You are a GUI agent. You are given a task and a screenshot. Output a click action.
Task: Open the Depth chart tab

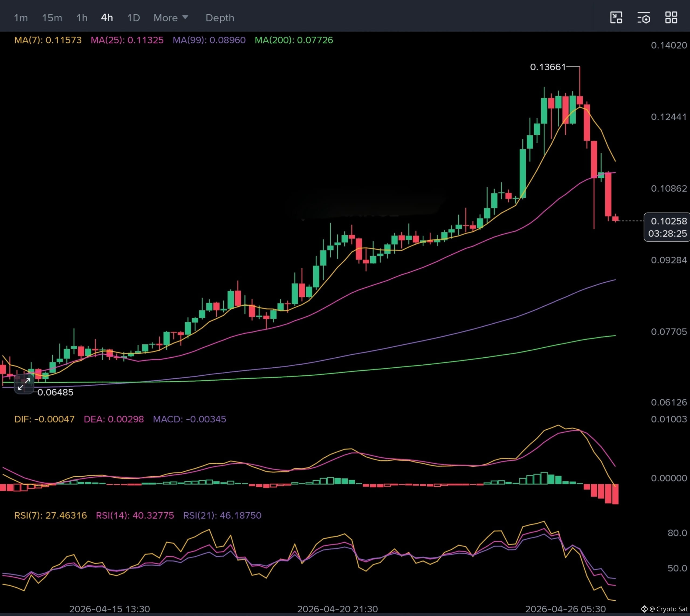tap(220, 18)
